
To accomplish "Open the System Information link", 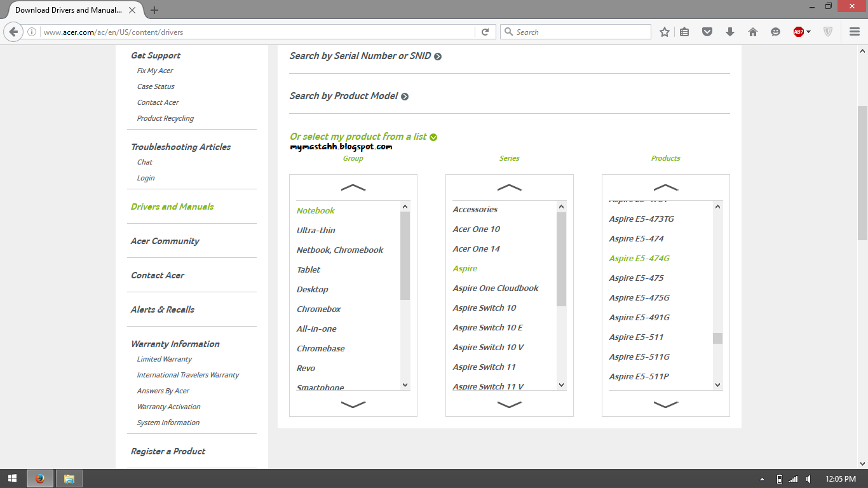I will 168,423.
